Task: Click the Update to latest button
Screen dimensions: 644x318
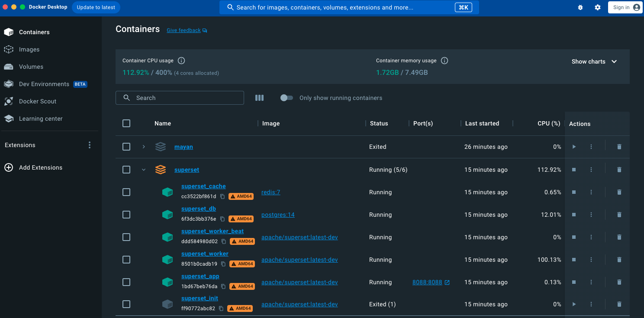Action: coord(96,7)
